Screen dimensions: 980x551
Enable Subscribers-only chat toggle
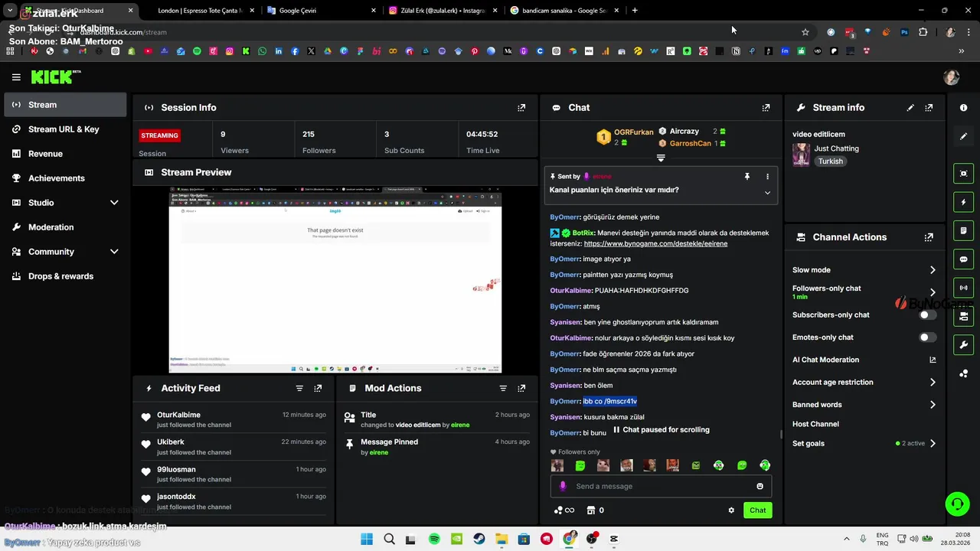click(x=927, y=315)
